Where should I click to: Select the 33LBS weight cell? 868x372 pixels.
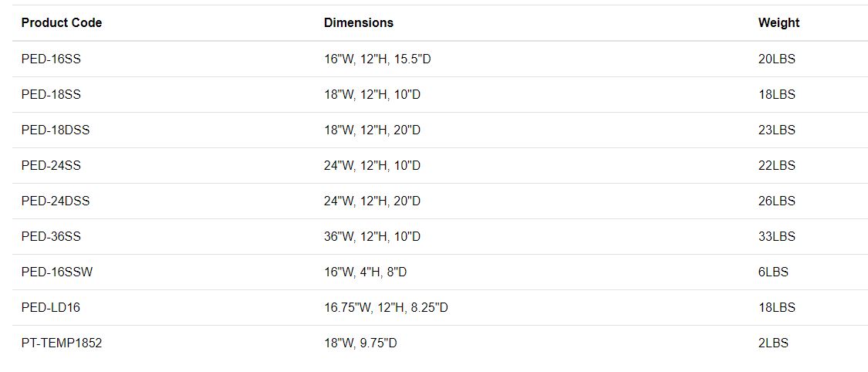776,236
